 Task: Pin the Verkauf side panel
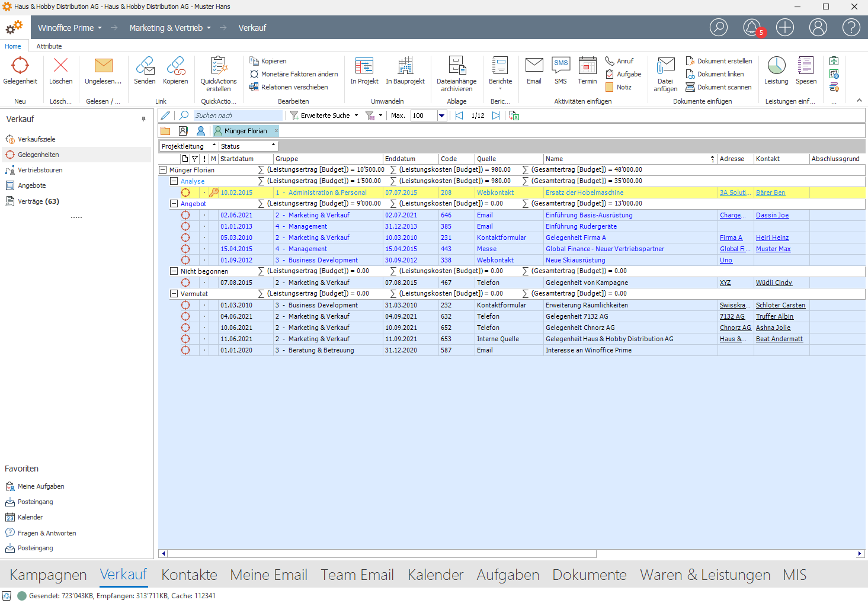pos(143,119)
